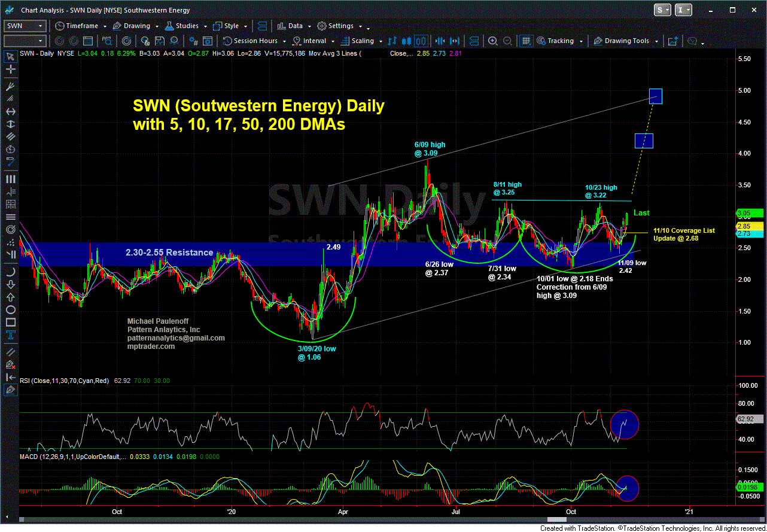Screen dimensions: 767x532
Task: Expand the Style dropdown arrow
Action: pos(245,27)
